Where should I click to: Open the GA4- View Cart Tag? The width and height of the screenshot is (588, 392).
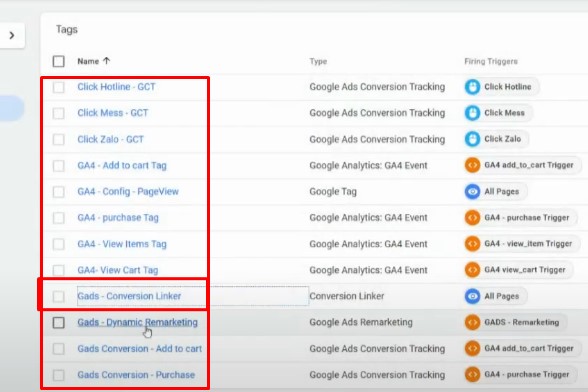(118, 270)
